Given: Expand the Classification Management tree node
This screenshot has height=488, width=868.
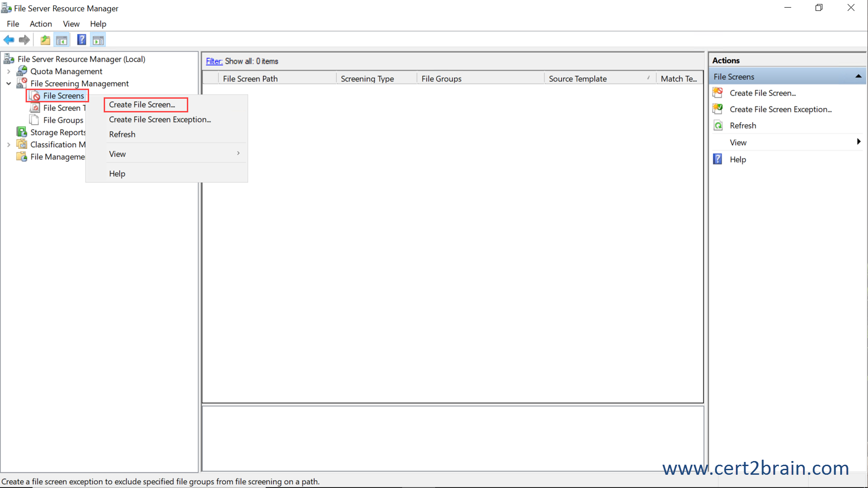Looking at the screenshot, I should [8, 144].
